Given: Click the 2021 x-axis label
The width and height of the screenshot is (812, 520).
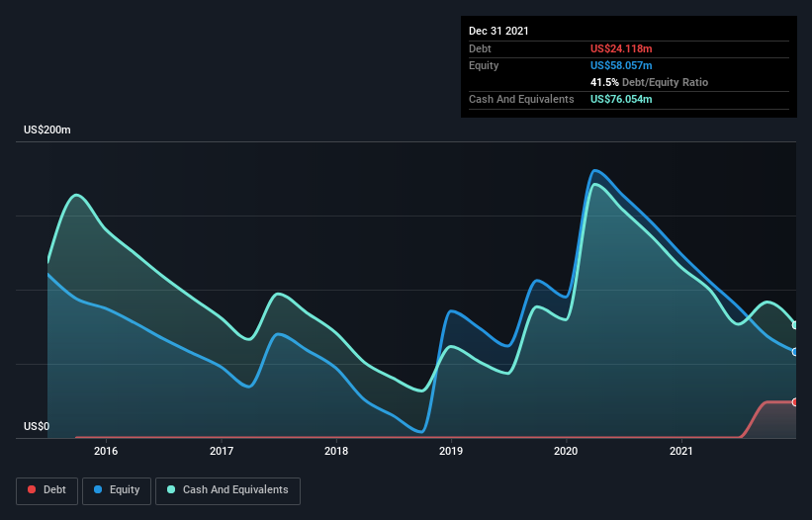Looking at the screenshot, I should tap(681, 451).
